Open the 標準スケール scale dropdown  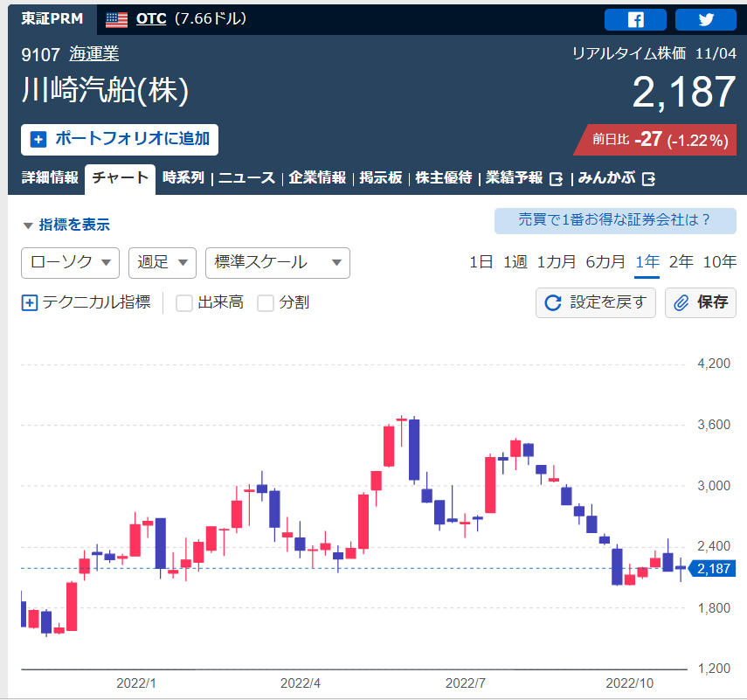click(x=277, y=262)
